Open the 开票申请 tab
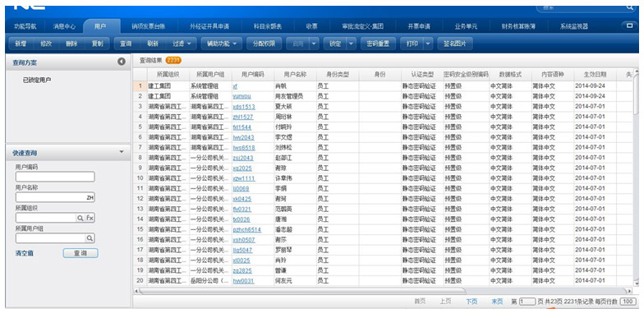 pyautogui.click(x=419, y=26)
